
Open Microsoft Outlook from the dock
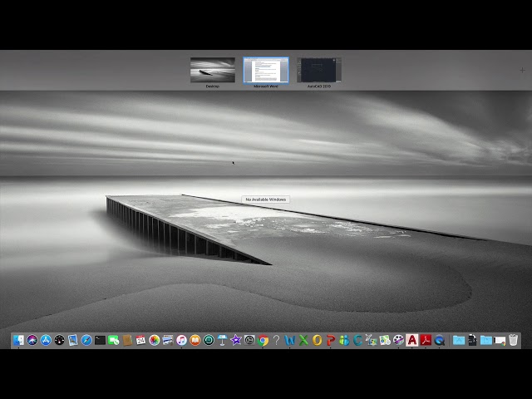(317, 340)
